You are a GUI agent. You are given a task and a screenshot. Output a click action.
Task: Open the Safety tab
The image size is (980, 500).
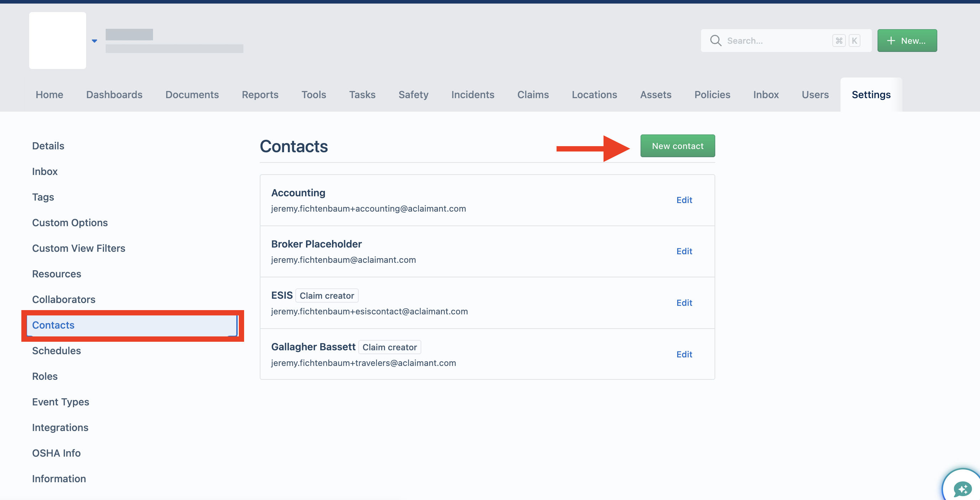click(413, 95)
